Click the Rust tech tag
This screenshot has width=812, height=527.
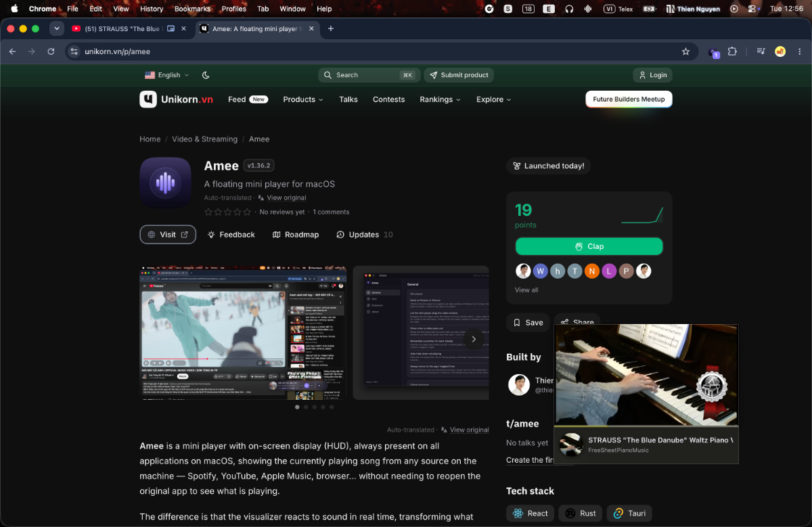pos(581,513)
